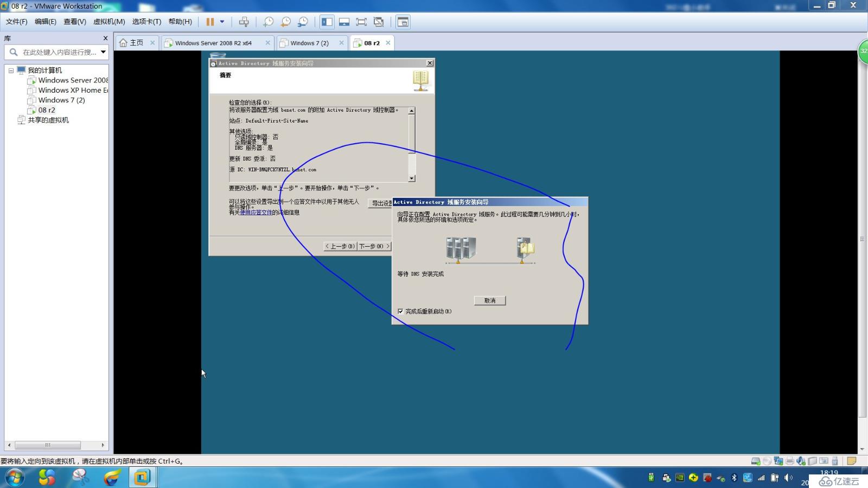
Task: Send Ctrl+Alt+Del to the virtual machine
Action: point(244,22)
